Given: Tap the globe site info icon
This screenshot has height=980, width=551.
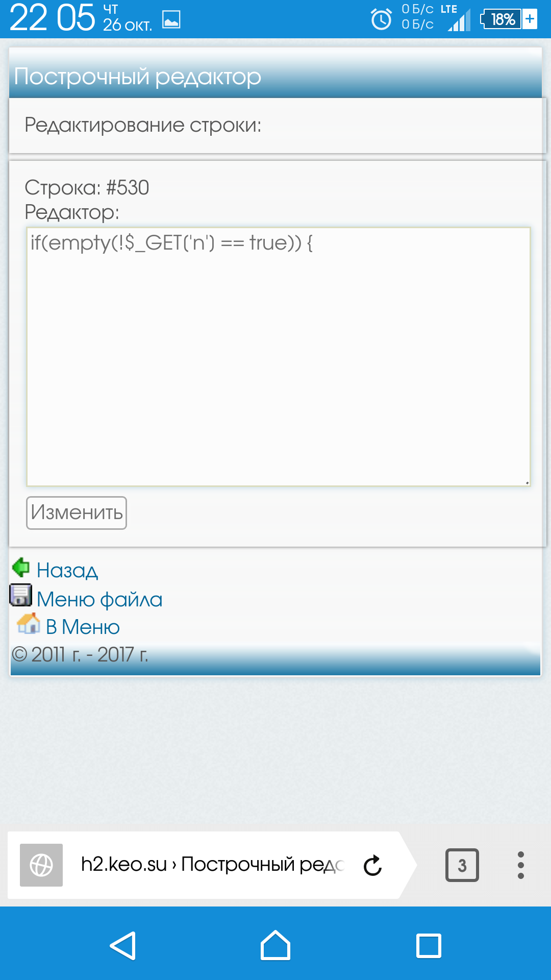Looking at the screenshot, I should click(41, 865).
